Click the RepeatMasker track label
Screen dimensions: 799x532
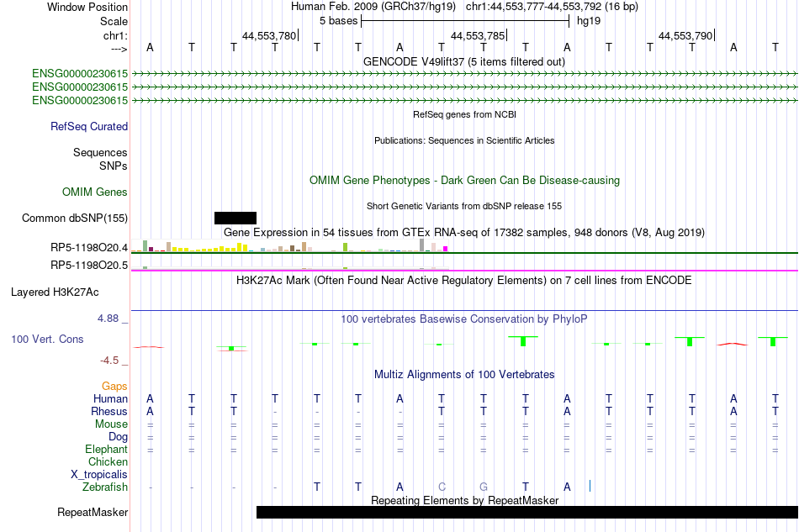tap(93, 512)
